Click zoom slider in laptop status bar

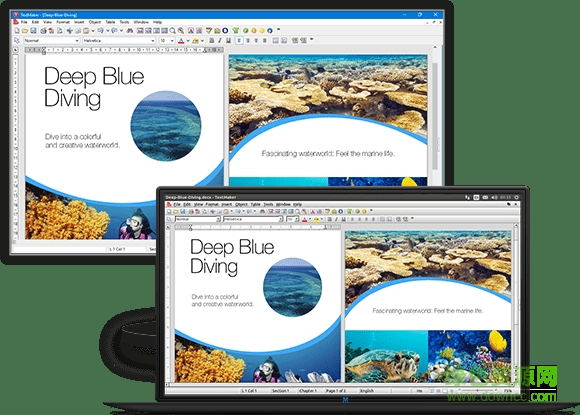pos(477,391)
